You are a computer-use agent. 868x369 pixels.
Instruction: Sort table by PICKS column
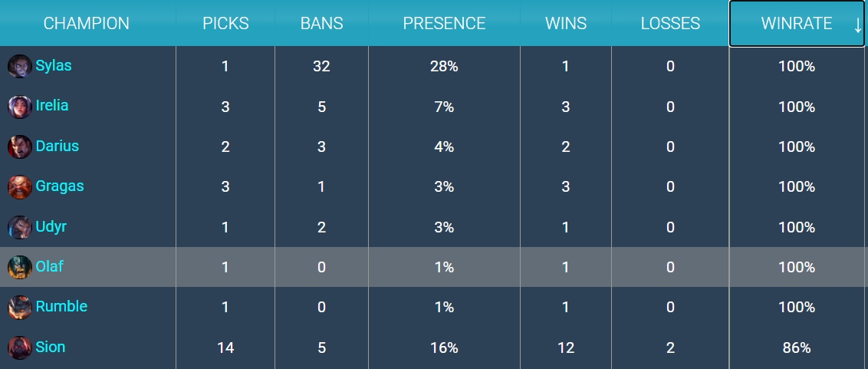pos(225,23)
